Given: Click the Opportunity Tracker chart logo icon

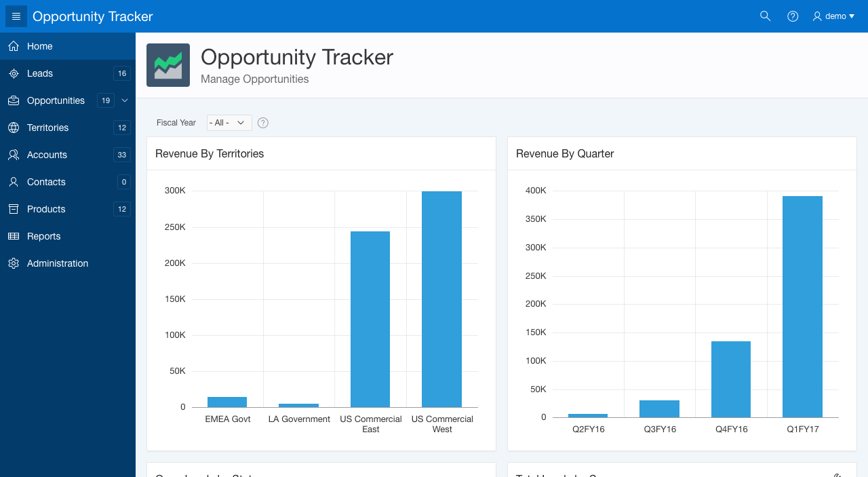Looking at the screenshot, I should pos(168,65).
